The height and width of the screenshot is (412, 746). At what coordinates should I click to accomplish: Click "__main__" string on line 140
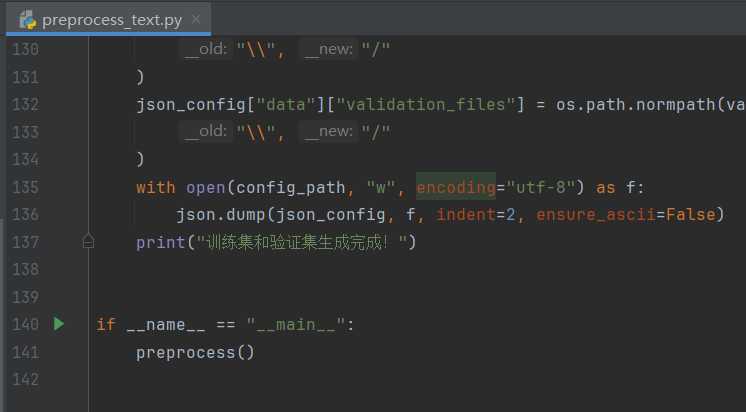coord(295,325)
